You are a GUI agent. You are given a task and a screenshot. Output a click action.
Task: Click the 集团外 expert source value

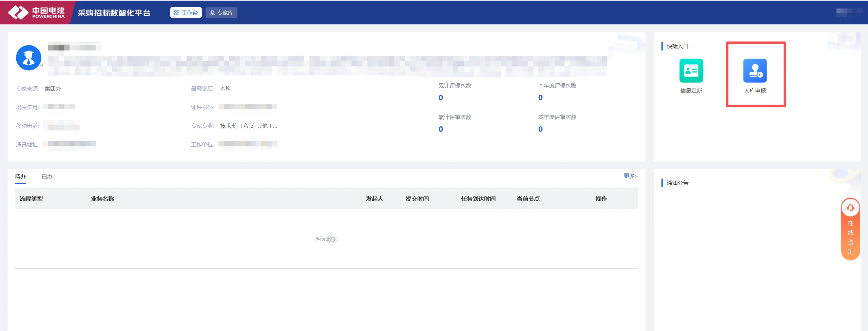53,88
